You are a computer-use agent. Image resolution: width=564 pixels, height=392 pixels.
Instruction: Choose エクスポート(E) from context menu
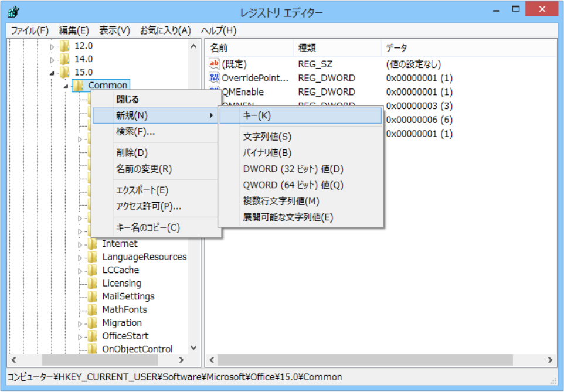point(142,190)
